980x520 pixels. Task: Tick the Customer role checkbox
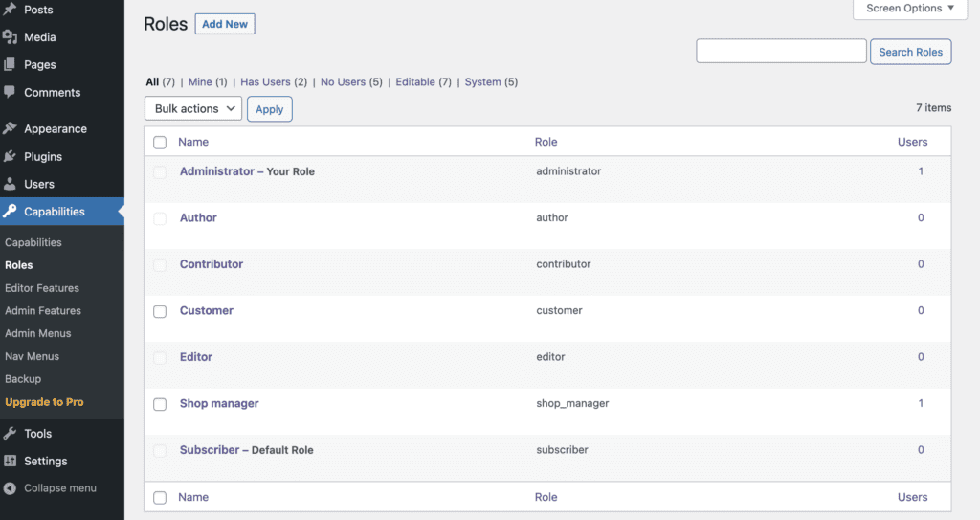tap(160, 311)
